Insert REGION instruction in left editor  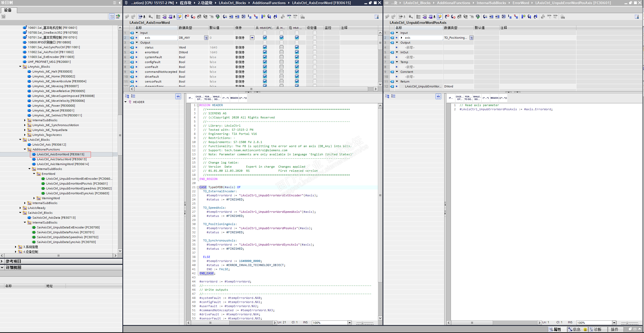pyautogui.click(x=234, y=98)
